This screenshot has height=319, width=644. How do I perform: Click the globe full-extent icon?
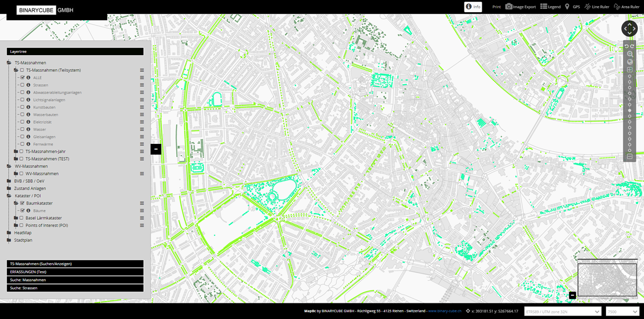[630, 62]
